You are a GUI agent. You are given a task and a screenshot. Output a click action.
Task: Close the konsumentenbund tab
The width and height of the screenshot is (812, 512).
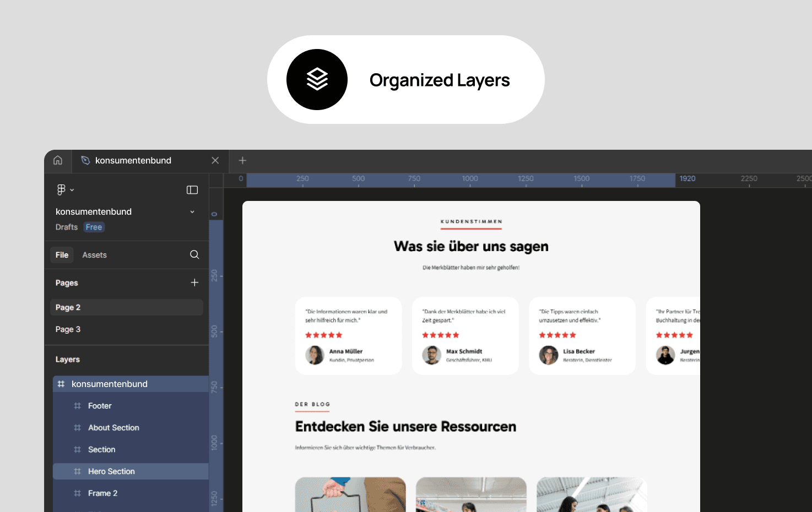(215, 160)
